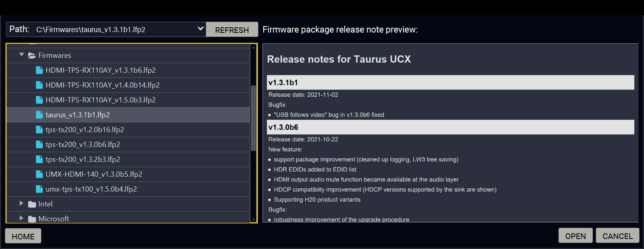
Task: Click the OPEN button
Action: pos(575,236)
